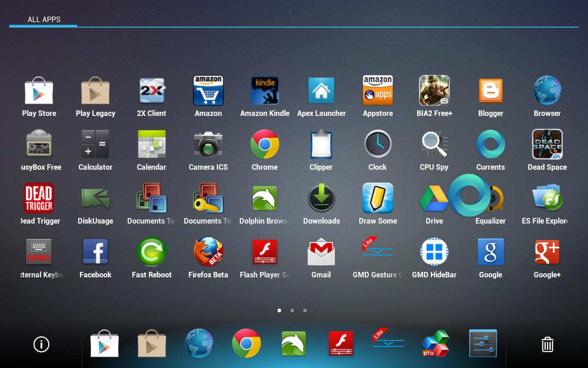The width and height of the screenshot is (588, 368).
Task: Open Dolphin Browser from bottom dock
Action: click(294, 343)
